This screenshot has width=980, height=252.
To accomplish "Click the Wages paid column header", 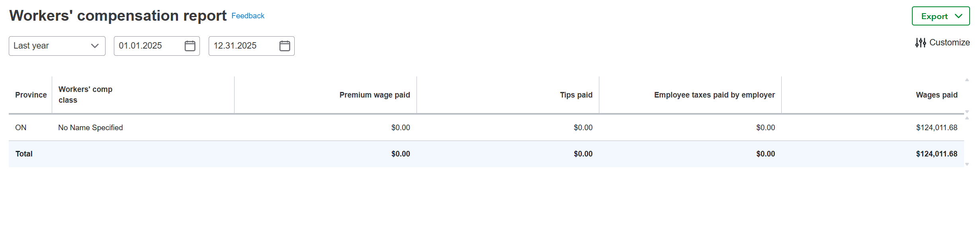I will [x=936, y=95].
